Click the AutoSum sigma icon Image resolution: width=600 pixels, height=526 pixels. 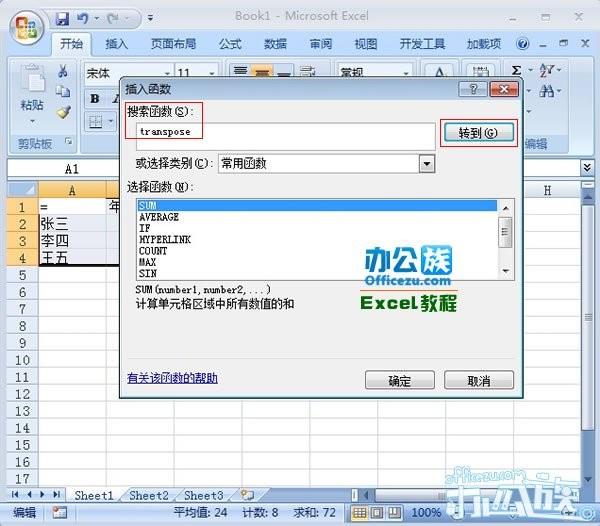click(516, 70)
